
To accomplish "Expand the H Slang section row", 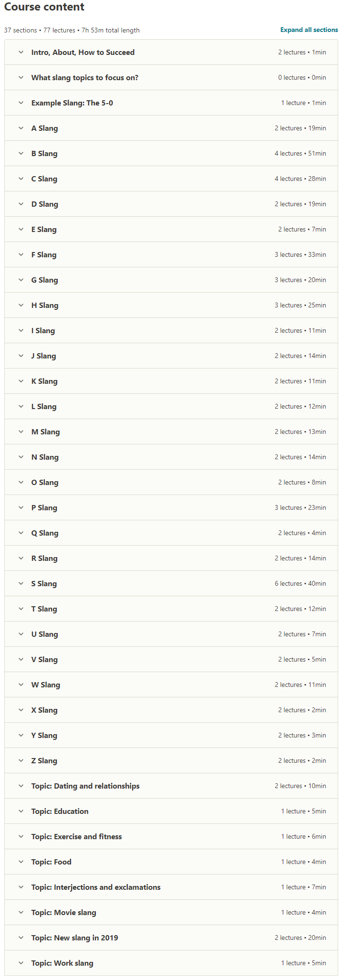I will [171, 305].
